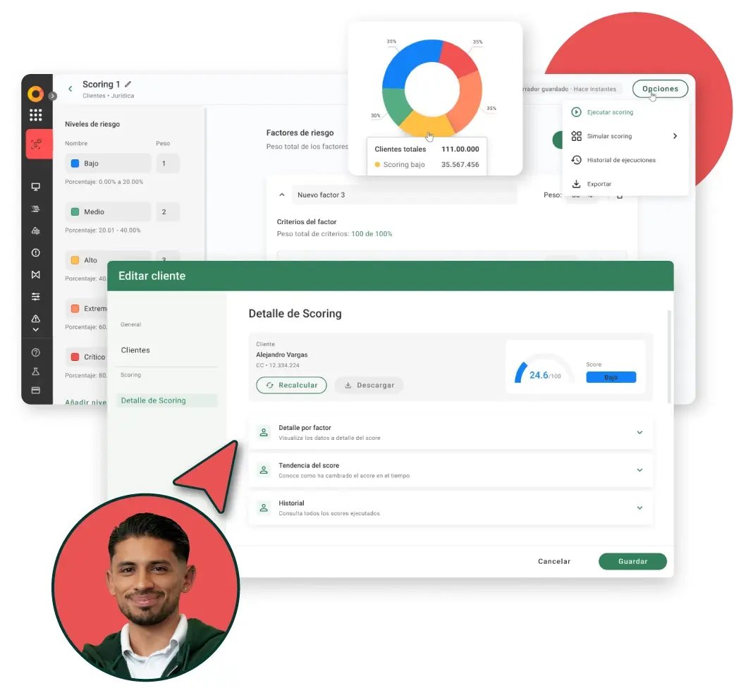The image size is (736, 700).
Task: Click the blue Bajo score badge
Action: [611, 377]
